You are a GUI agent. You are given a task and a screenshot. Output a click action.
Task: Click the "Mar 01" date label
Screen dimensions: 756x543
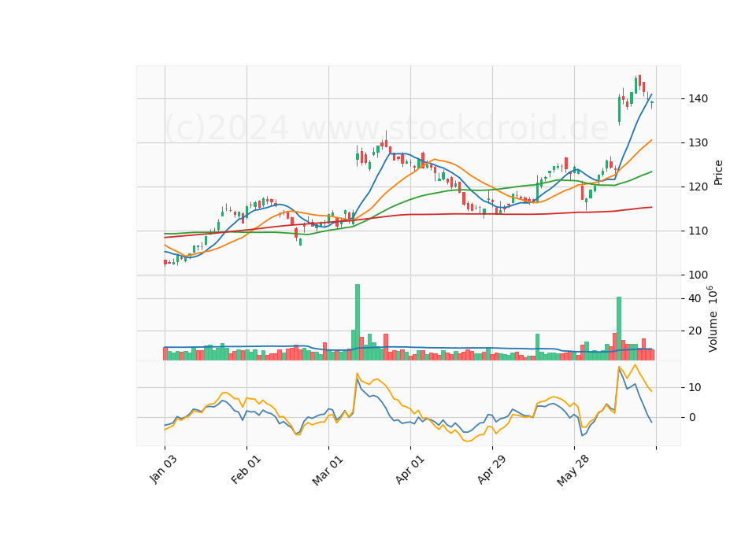click(x=328, y=471)
